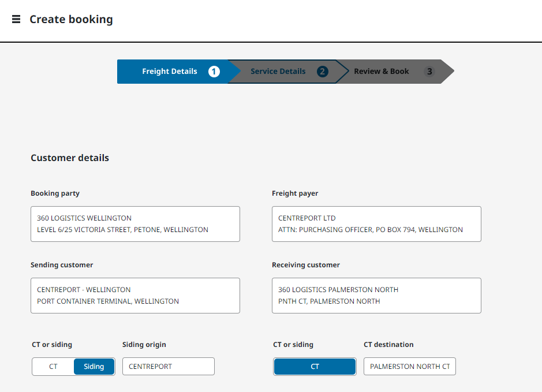Image resolution: width=542 pixels, height=392 pixels.
Task: Click the step 3 number circle
Action: (x=429, y=72)
